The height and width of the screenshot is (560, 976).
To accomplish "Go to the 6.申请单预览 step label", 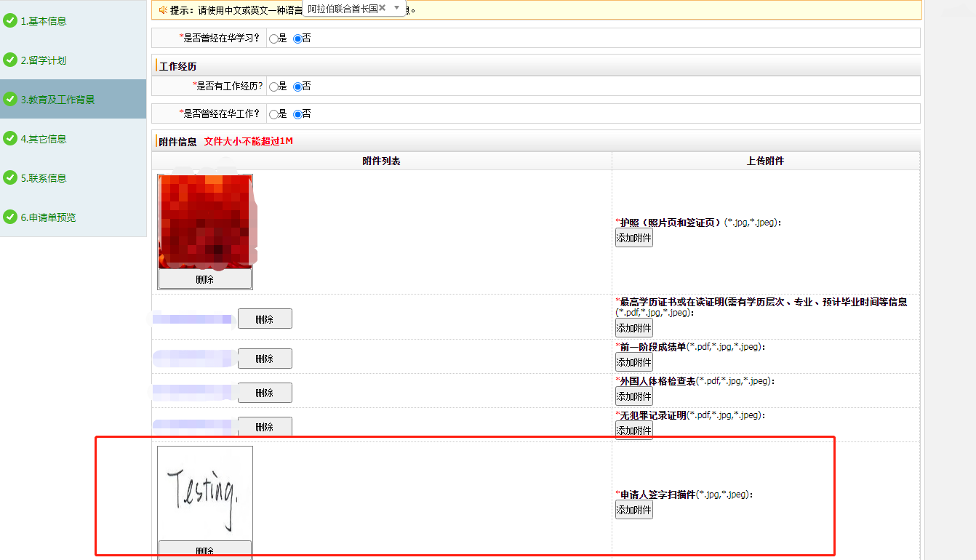I will click(48, 217).
